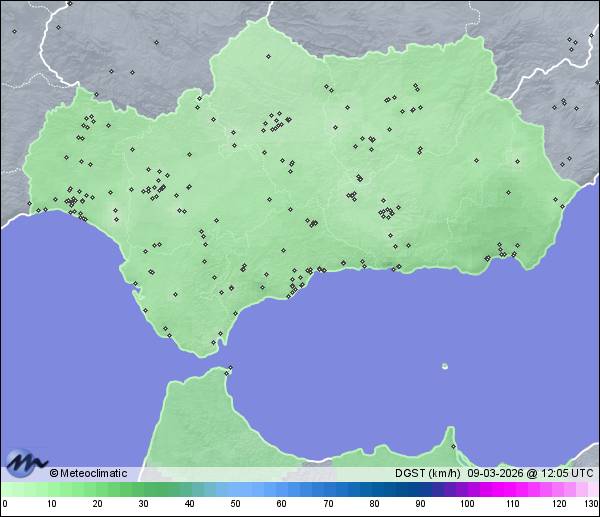Click the 130 maximum legend value
The width and height of the screenshot is (600, 517).
[x=591, y=504]
